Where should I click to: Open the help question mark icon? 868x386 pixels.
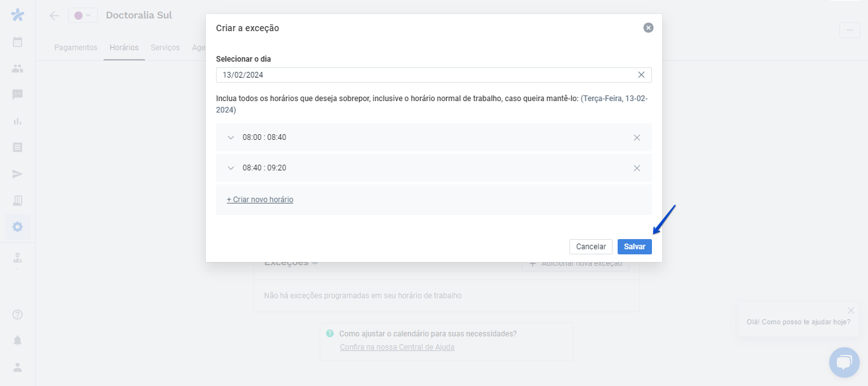18,314
